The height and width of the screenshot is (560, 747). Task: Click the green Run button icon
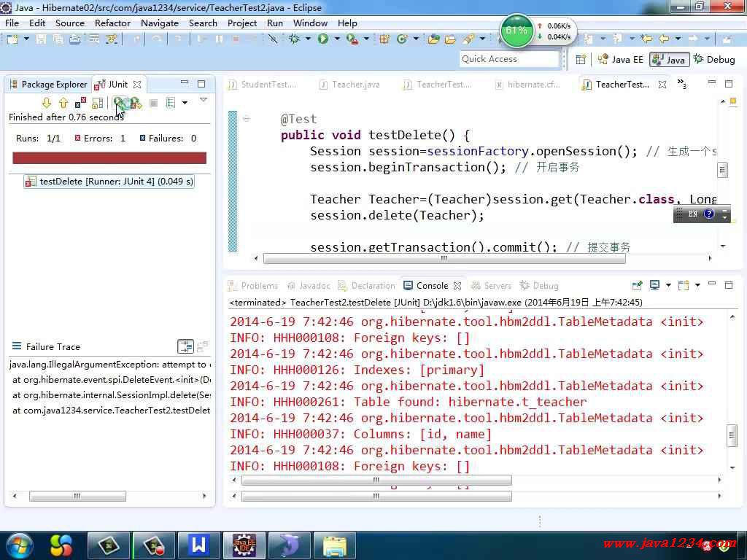point(323,39)
